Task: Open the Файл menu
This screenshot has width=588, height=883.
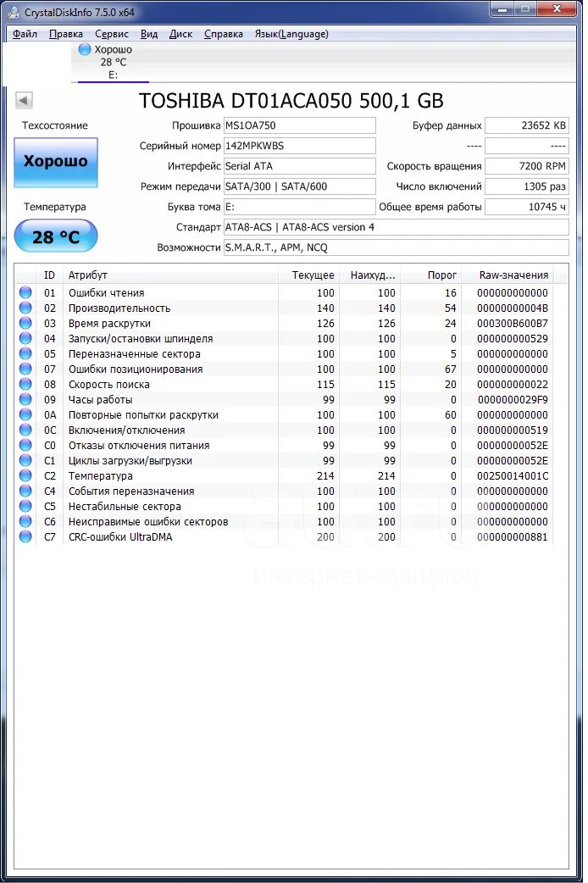Action: tap(25, 34)
